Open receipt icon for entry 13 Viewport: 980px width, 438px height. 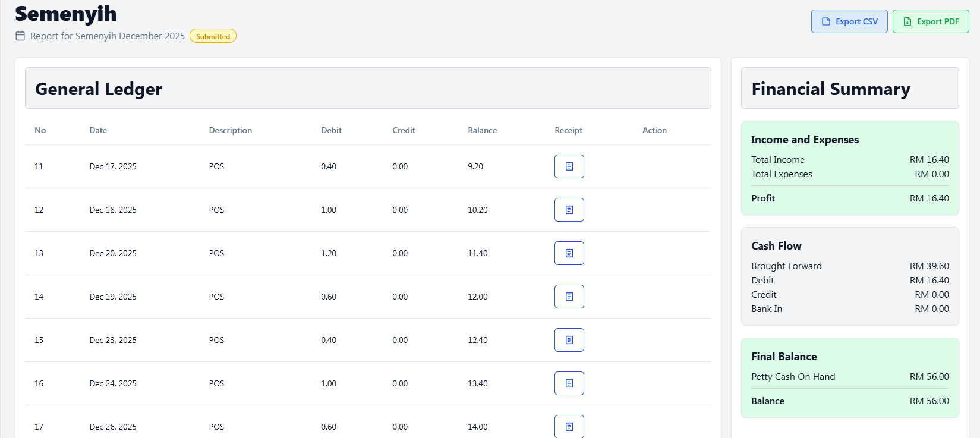(569, 253)
